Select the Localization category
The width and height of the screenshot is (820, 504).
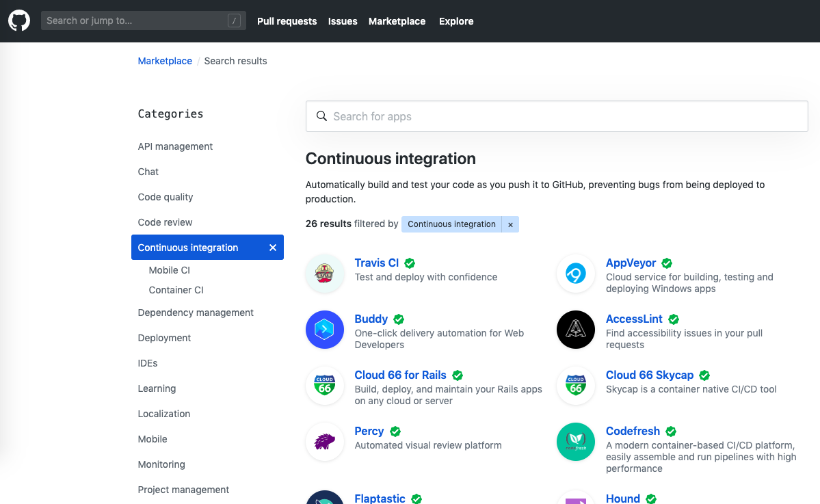(x=163, y=414)
